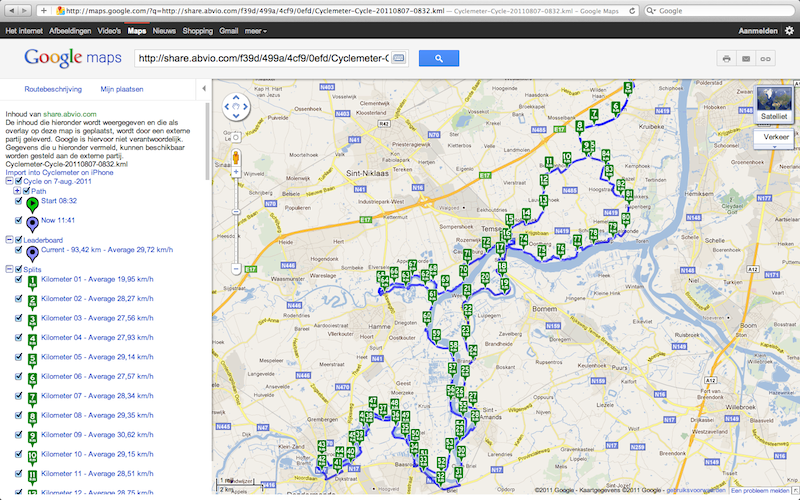
Task: Click the map pan control compass
Action: 236,107
